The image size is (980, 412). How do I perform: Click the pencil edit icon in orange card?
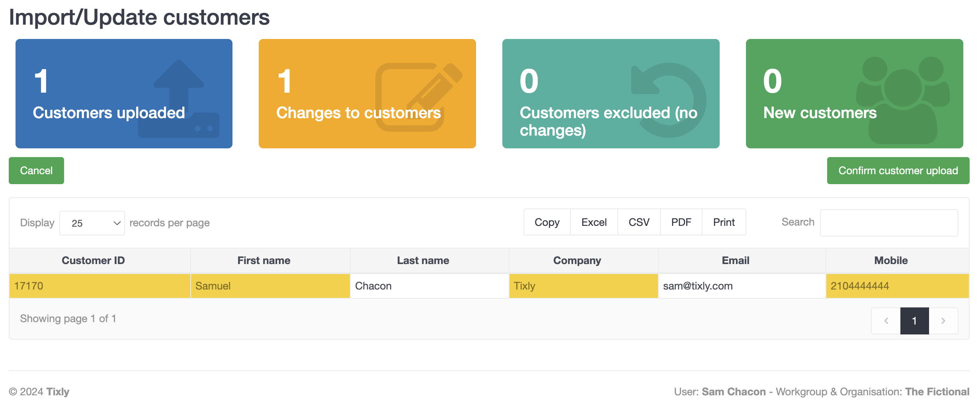click(418, 97)
